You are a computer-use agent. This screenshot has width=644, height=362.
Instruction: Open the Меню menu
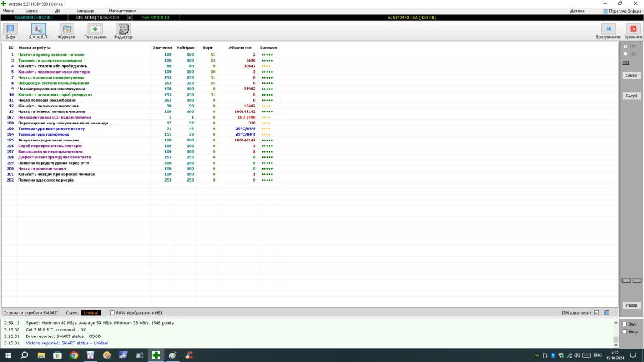click(x=8, y=11)
